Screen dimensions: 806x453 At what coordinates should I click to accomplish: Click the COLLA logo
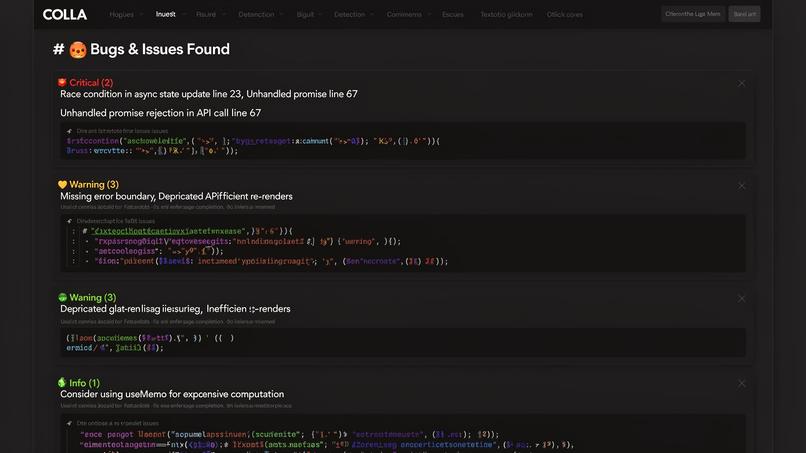coord(65,14)
